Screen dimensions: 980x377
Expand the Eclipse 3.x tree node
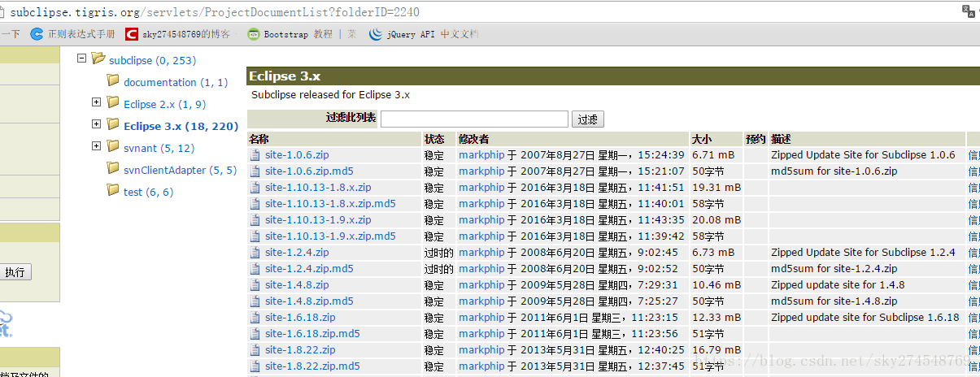click(96, 124)
